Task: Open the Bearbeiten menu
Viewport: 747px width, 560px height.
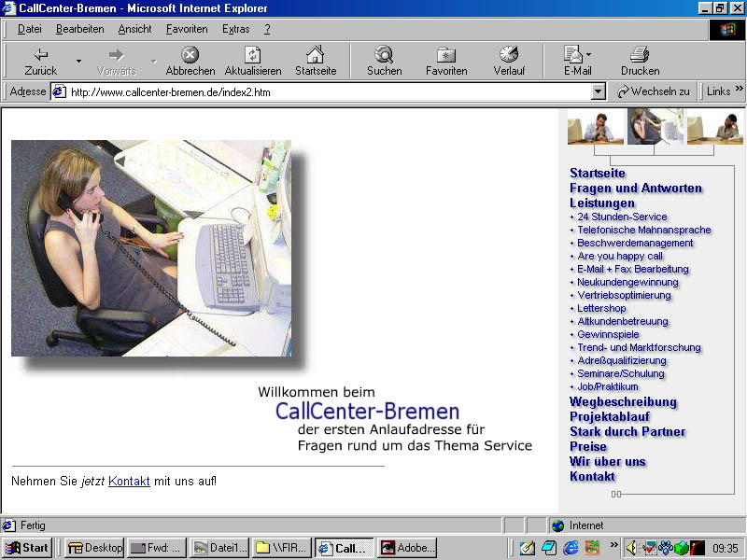Action: tap(80, 29)
